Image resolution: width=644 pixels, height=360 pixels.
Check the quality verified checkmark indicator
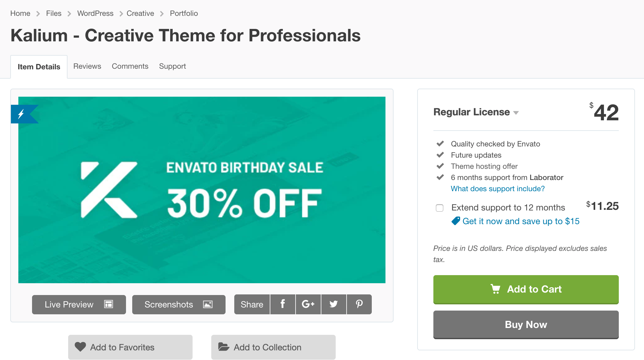[441, 143]
